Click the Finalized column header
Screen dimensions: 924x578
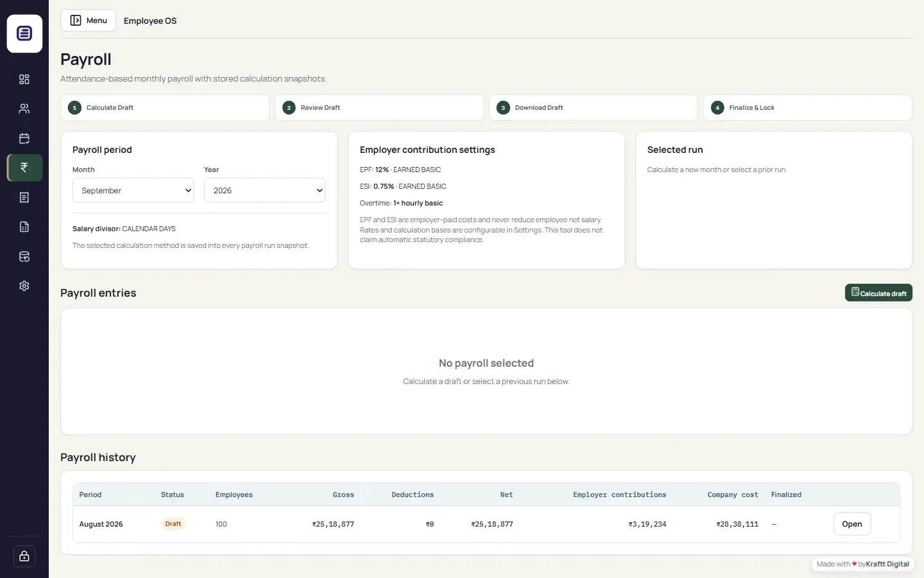pyautogui.click(x=786, y=495)
